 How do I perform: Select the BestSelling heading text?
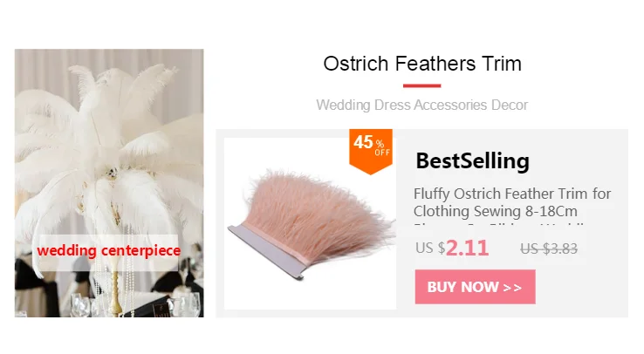472,160
